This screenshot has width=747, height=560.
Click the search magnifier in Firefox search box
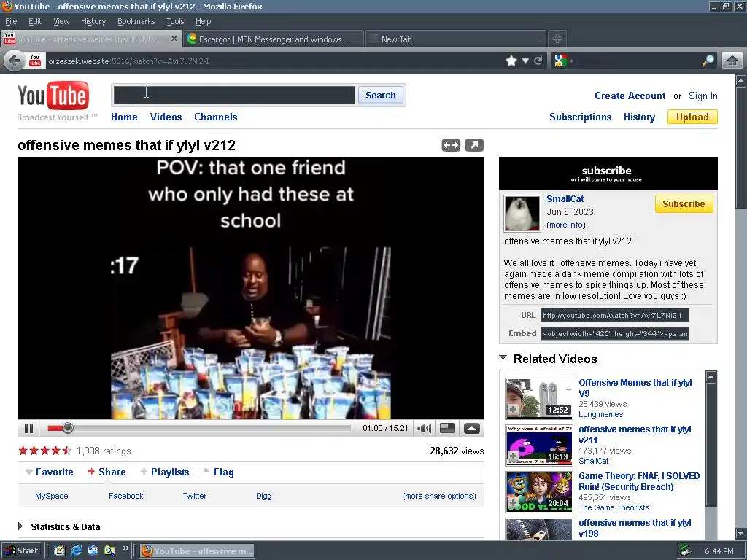(x=708, y=61)
